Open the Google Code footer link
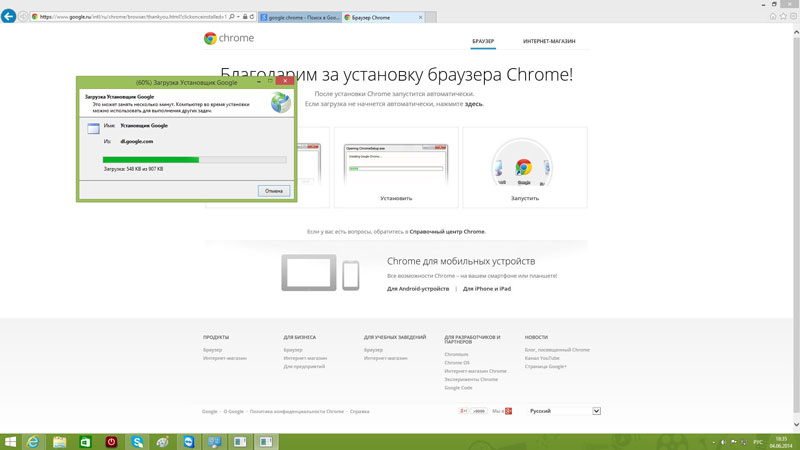Screen dimensions: 800x450 tap(458, 388)
